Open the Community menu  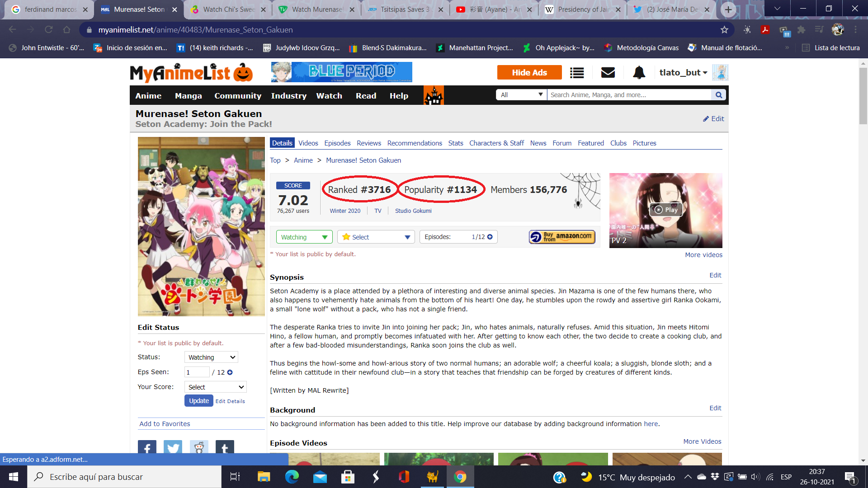click(238, 96)
